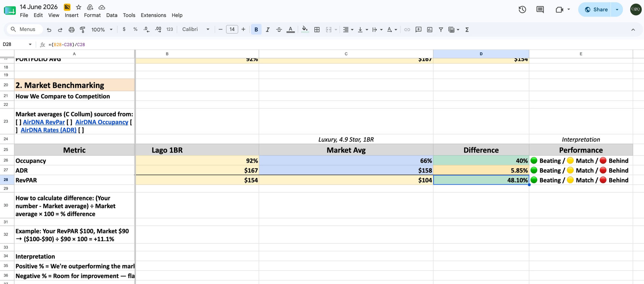Screen dimensions: 644x284
Task: Expand Merge cells dropdown arrow
Action: [336, 30]
